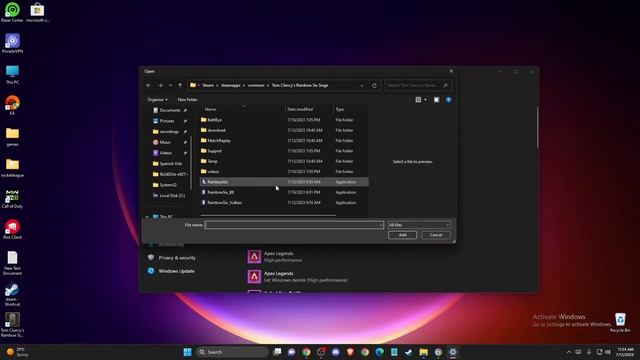Expand the address bar history dropdown
Screen dimensions: 640x360
[362, 86]
